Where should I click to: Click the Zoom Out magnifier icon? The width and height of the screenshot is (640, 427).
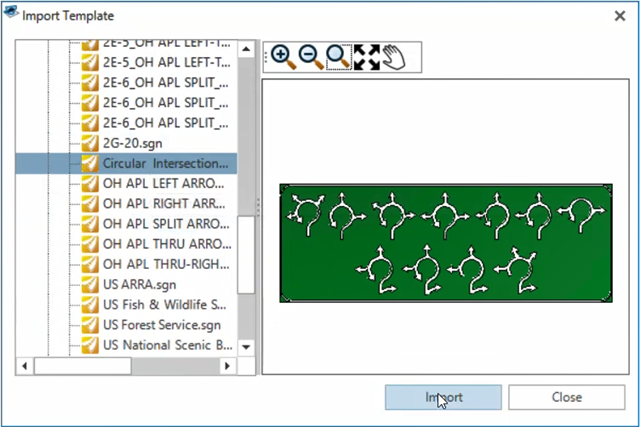click(311, 58)
